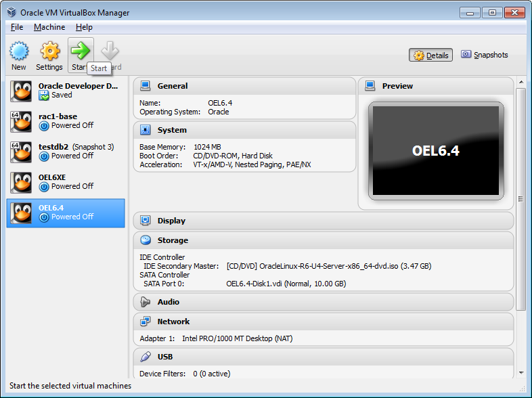Close the VirtualBox Manager window
Screen dimensions: 532x398
514,13
